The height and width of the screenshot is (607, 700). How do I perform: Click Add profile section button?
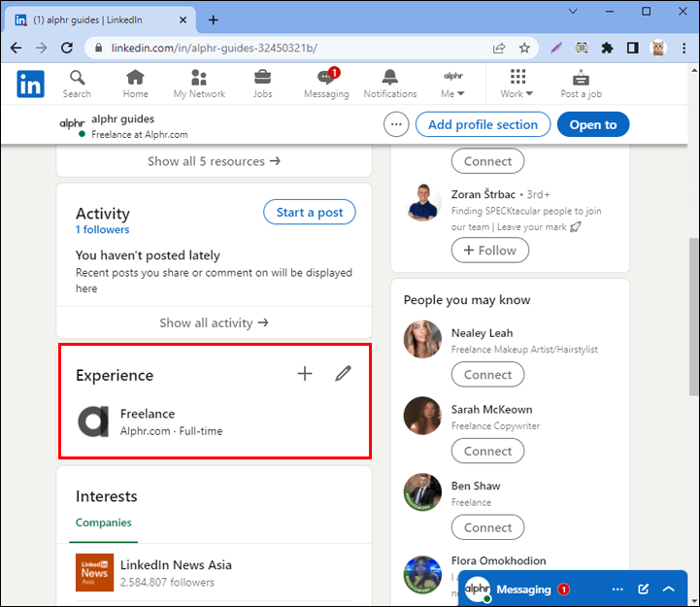pyautogui.click(x=483, y=124)
